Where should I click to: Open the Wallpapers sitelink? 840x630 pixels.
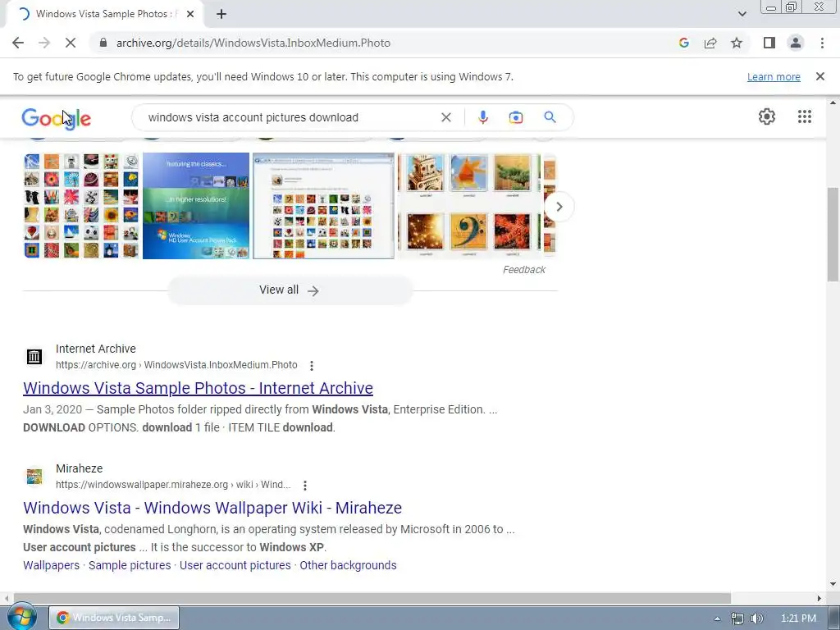(52, 565)
